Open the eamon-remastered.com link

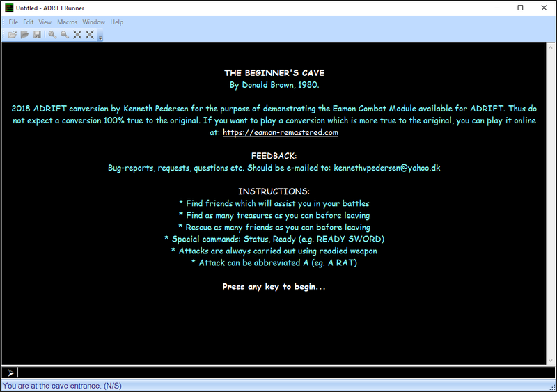click(281, 132)
